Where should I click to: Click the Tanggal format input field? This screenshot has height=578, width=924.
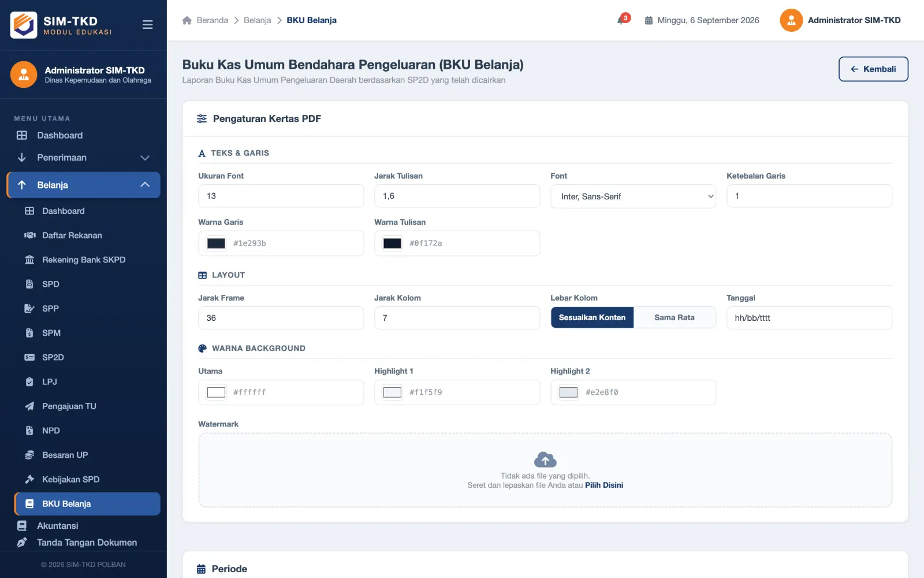point(809,318)
